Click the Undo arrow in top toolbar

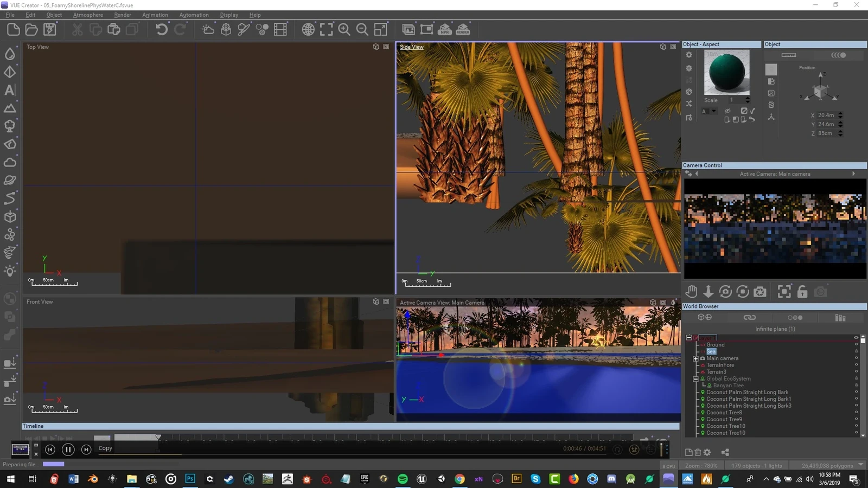pos(161,29)
